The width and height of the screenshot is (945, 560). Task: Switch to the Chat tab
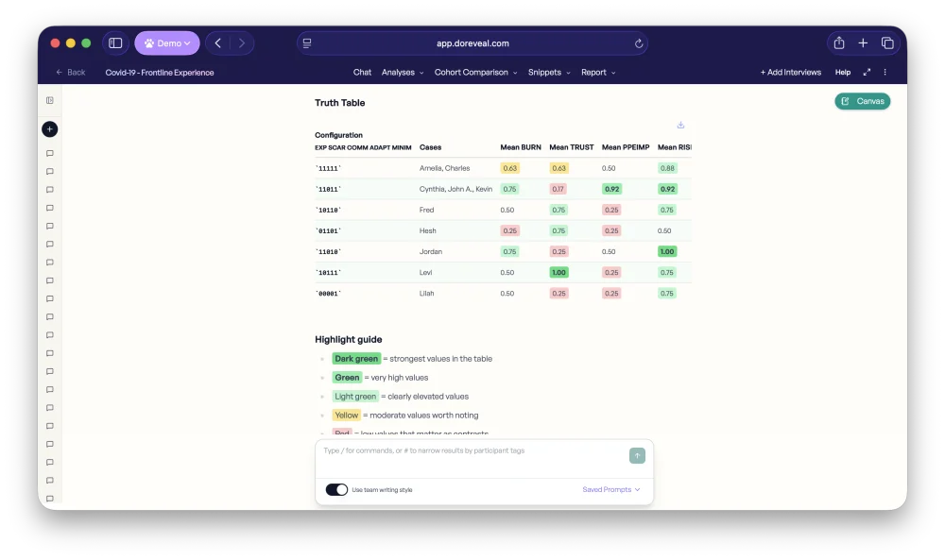362,73
